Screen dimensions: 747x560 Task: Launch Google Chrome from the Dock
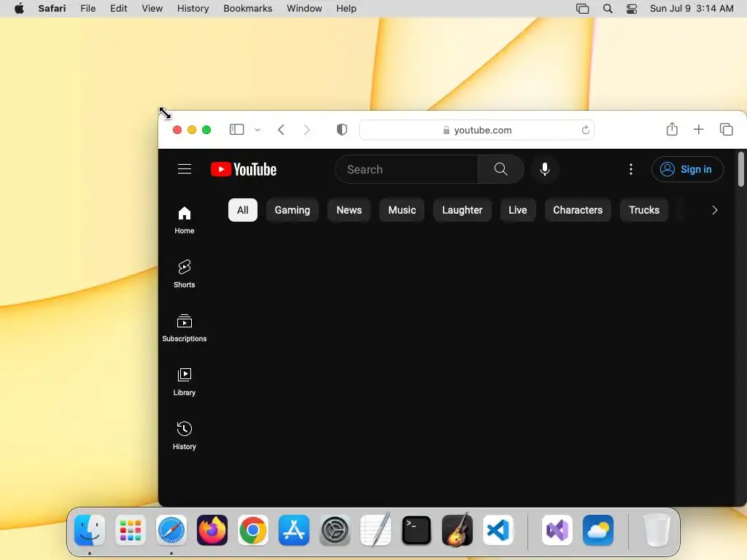coord(253,529)
